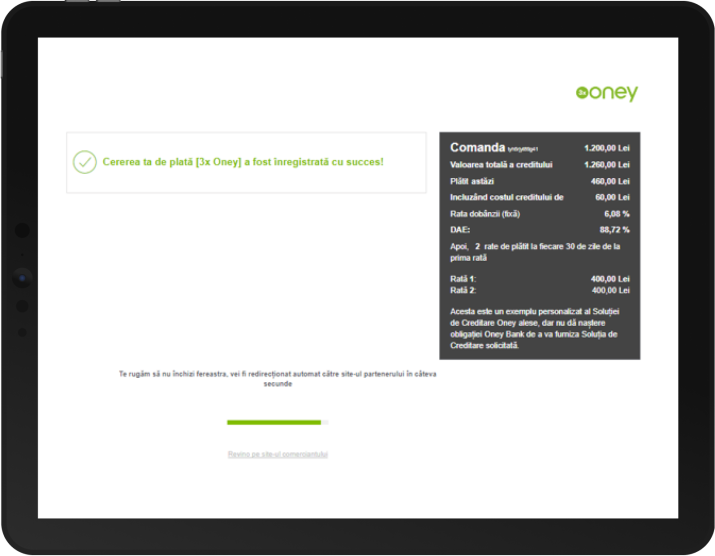Click the Rată 2 amount '400,00 Lei'

[x=610, y=291]
